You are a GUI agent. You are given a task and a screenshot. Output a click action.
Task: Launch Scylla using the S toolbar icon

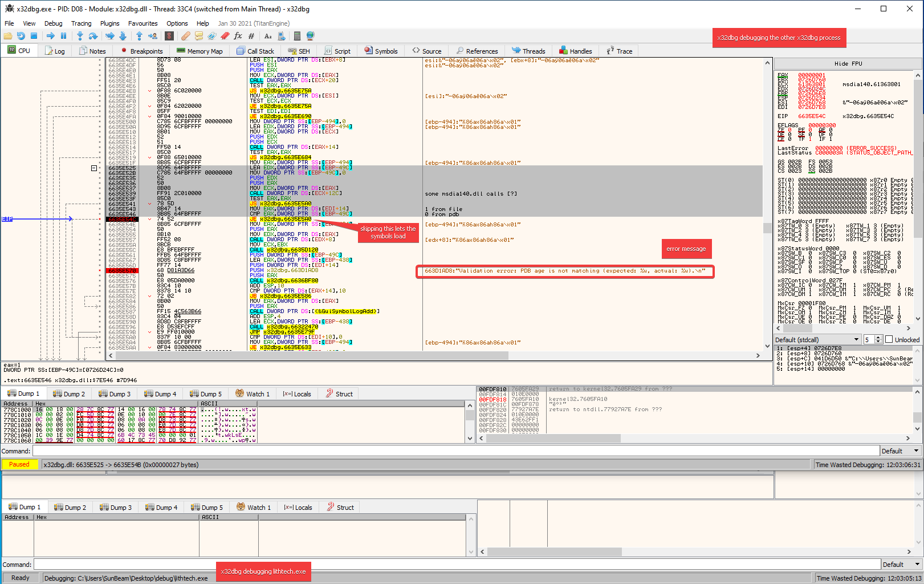pos(168,35)
